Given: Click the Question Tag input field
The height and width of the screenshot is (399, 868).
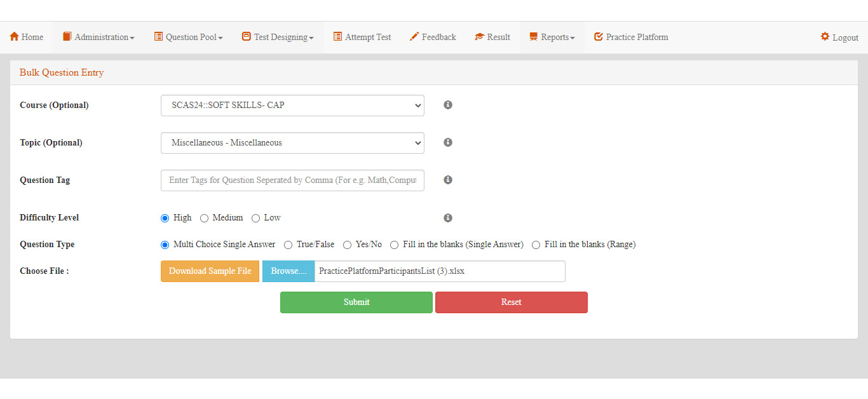Looking at the screenshot, I should point(292,180).
